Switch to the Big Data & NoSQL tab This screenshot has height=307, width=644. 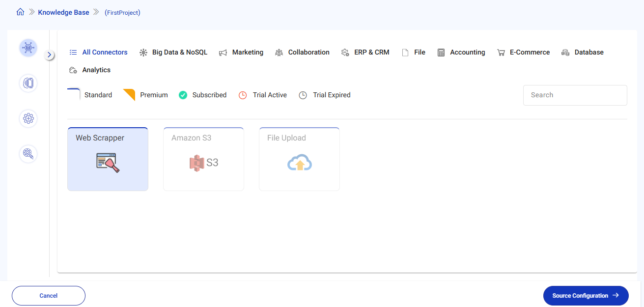173,52
